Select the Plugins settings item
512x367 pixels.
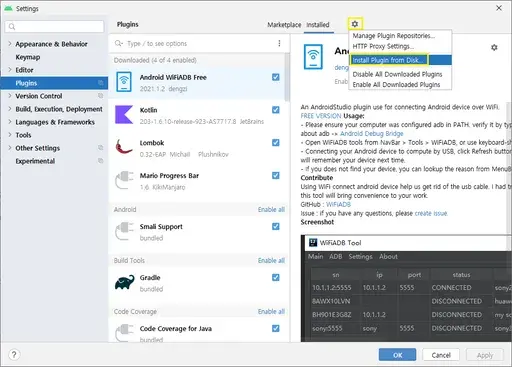tap(54, 83)
